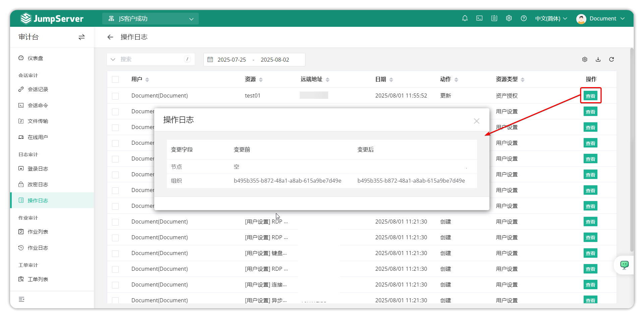Open table column settings gear
Viewport: 644px width, 315px height.
point(585,59)
